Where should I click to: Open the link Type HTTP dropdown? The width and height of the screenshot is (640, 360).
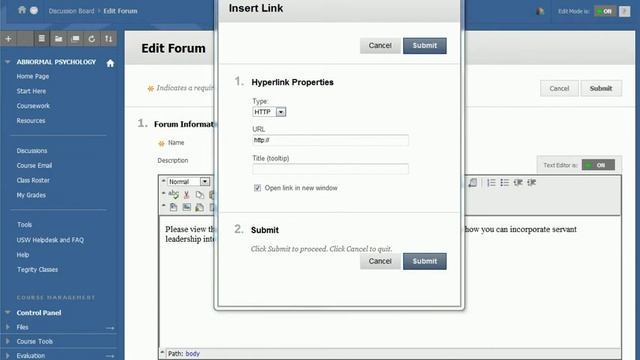269,112
